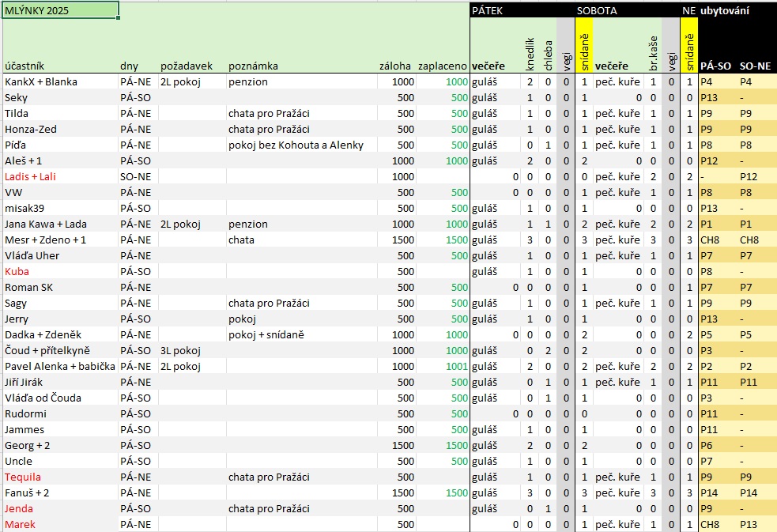Select the title cell MLÝNKY 2025
Image resolution: width=777 pixels, height=532 pixels.
[x=60, y=10]
